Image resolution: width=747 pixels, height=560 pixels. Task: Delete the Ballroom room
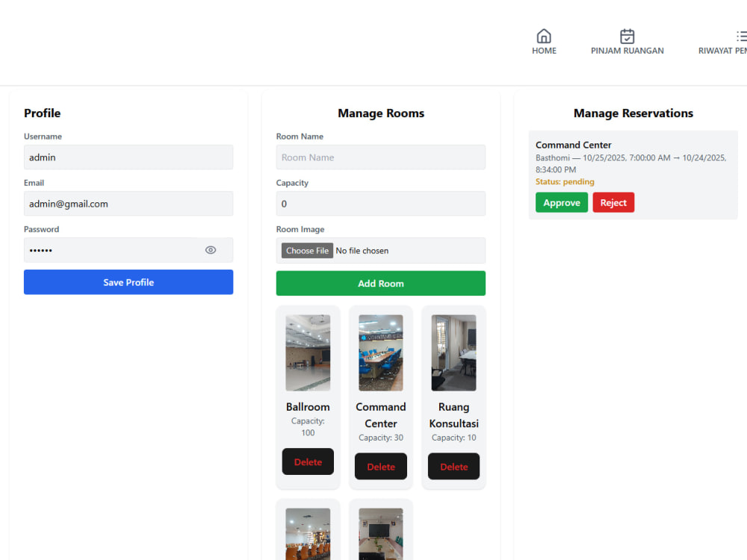click(308, 462)
